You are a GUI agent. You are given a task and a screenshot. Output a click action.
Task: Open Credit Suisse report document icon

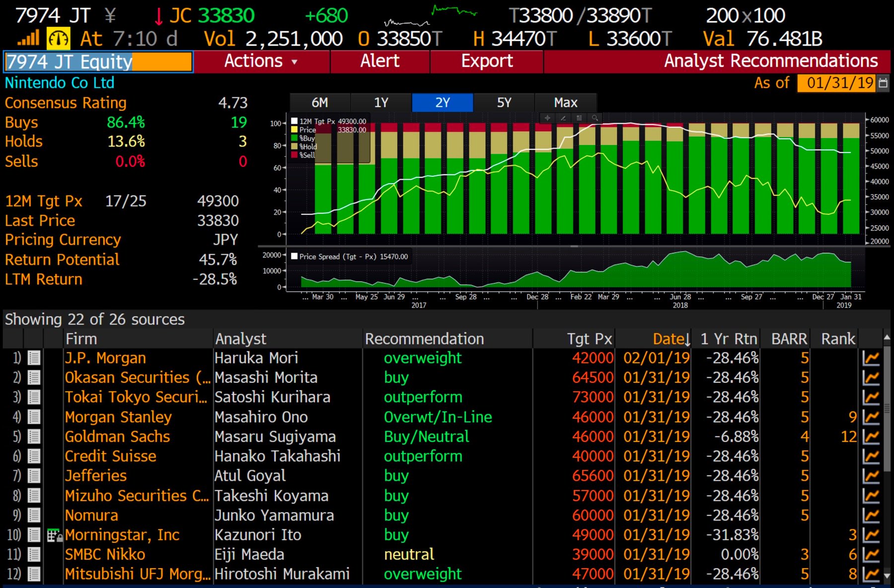34,456
